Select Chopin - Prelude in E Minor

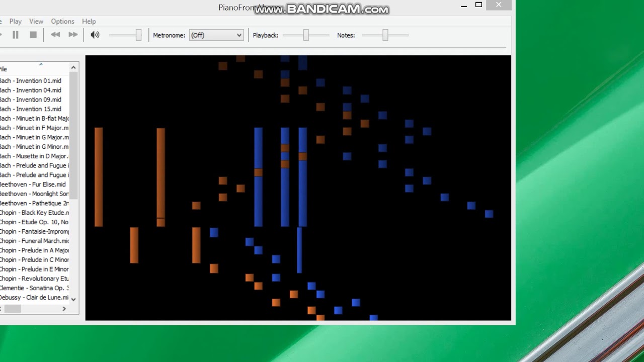coord(34,269)
